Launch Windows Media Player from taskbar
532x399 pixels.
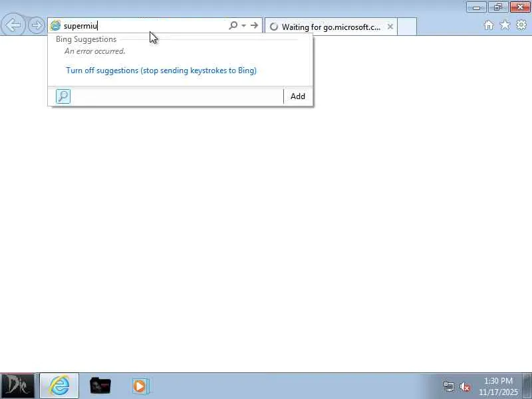141,386
